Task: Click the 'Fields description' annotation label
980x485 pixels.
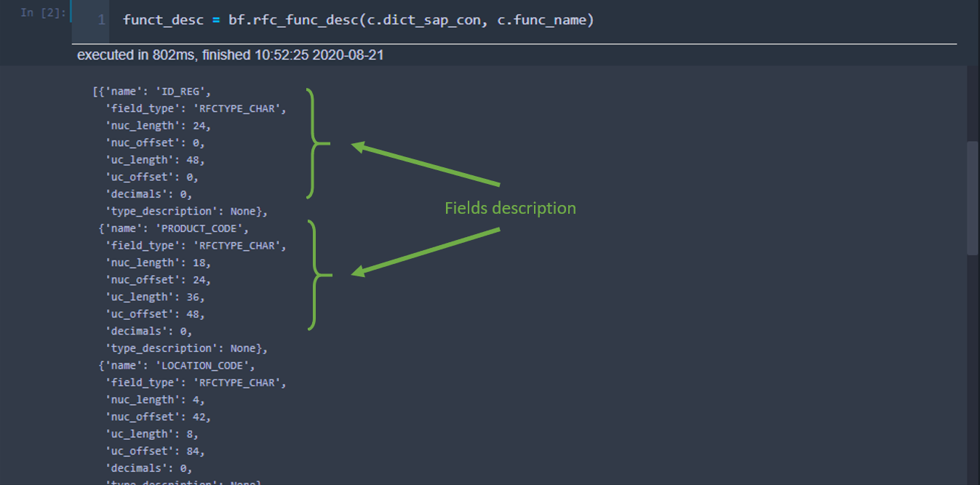Action: click(x=510, y=208)
